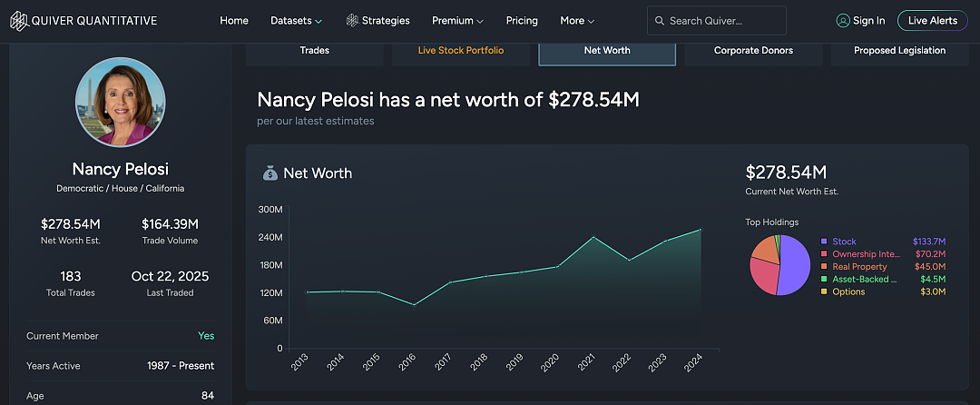Click the 2024 data point on chart
Screen dimensions: 980x405
pos(700,230)
